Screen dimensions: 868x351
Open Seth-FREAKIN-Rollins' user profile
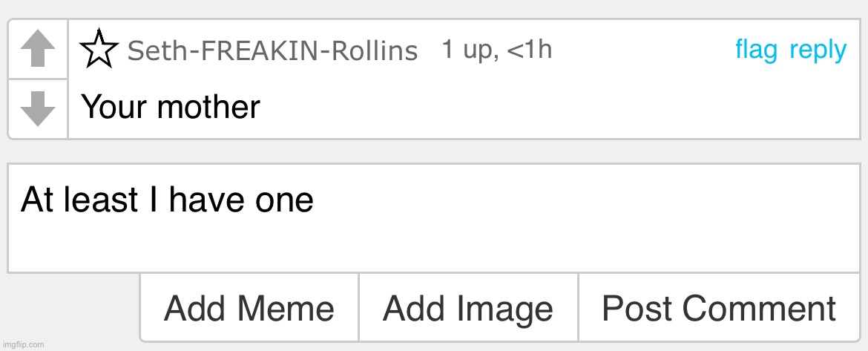coord(272,51)
